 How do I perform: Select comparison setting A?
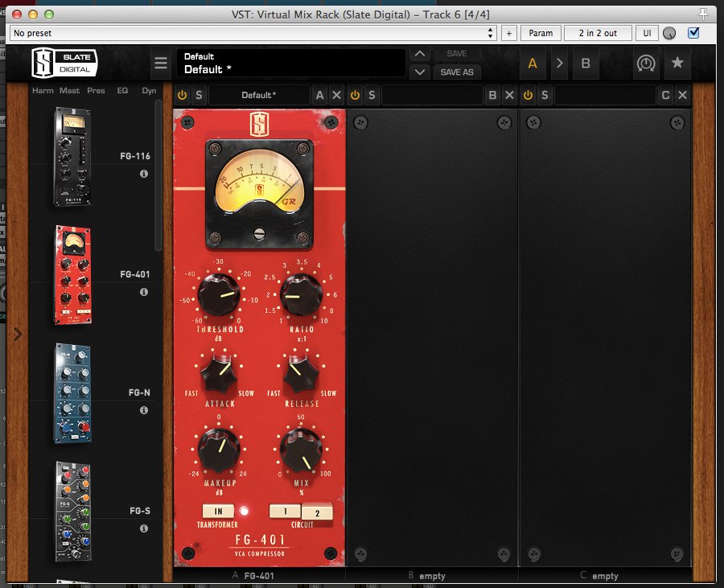pyautogui.click(x=533, y=63)
